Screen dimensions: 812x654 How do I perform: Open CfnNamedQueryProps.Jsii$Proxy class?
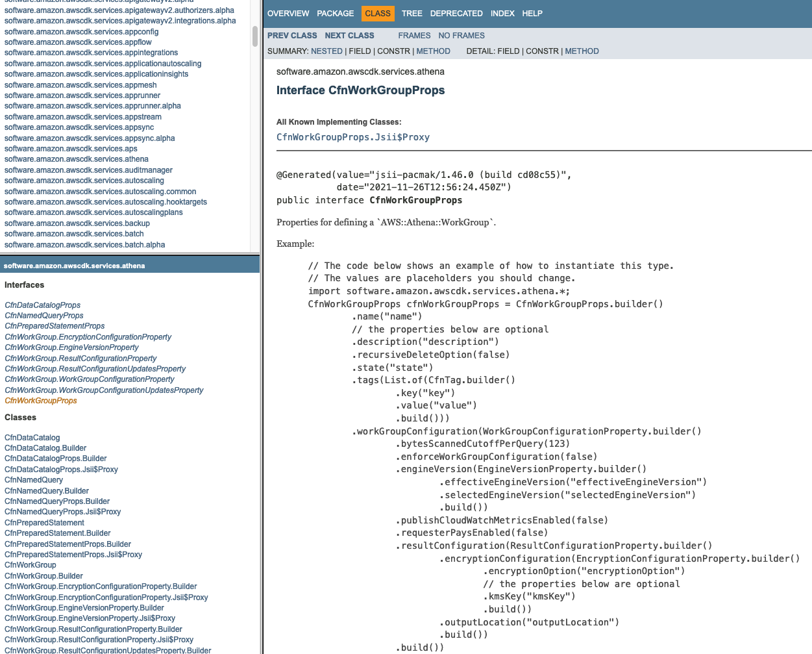point(63,512)
